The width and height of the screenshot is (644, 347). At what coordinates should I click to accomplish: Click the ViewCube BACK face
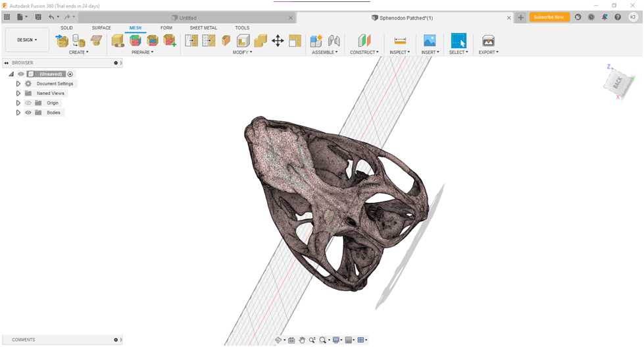pos(618,82)
